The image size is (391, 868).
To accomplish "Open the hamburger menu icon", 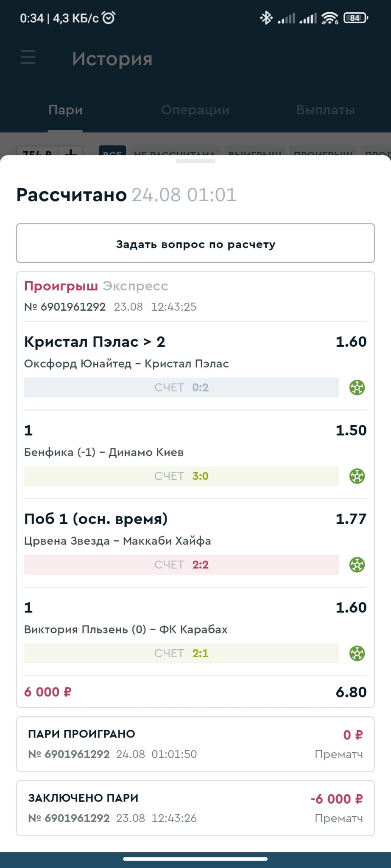I will [x=28, y=57].
